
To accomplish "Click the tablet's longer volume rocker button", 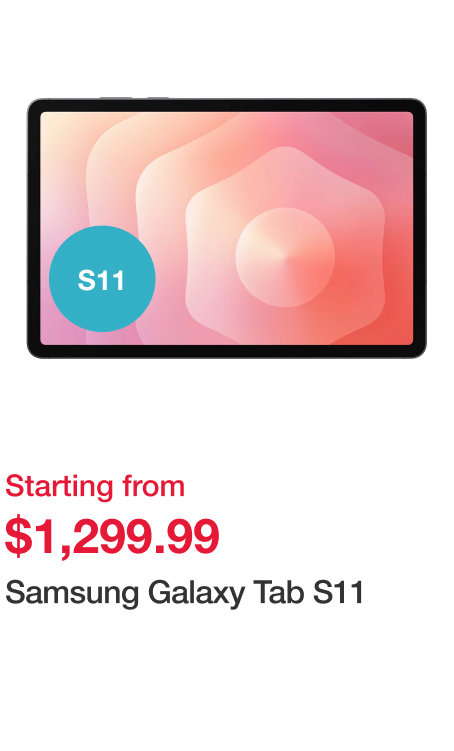I will coord(116,98).
